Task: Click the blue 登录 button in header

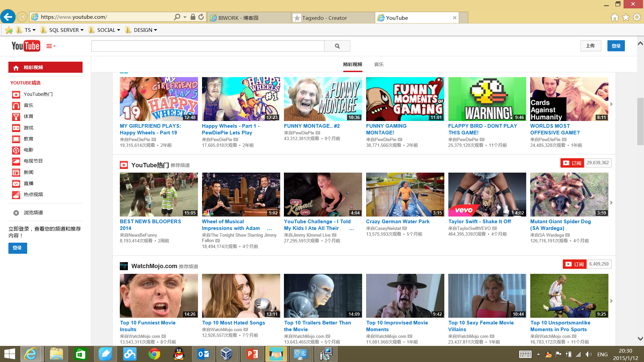Action: point(616,46)
